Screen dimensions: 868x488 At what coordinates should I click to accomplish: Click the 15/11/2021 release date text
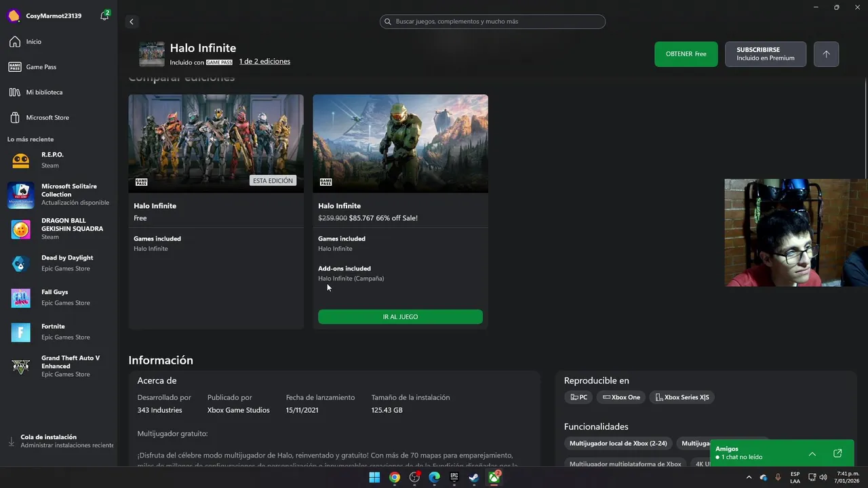pos(302,410)
